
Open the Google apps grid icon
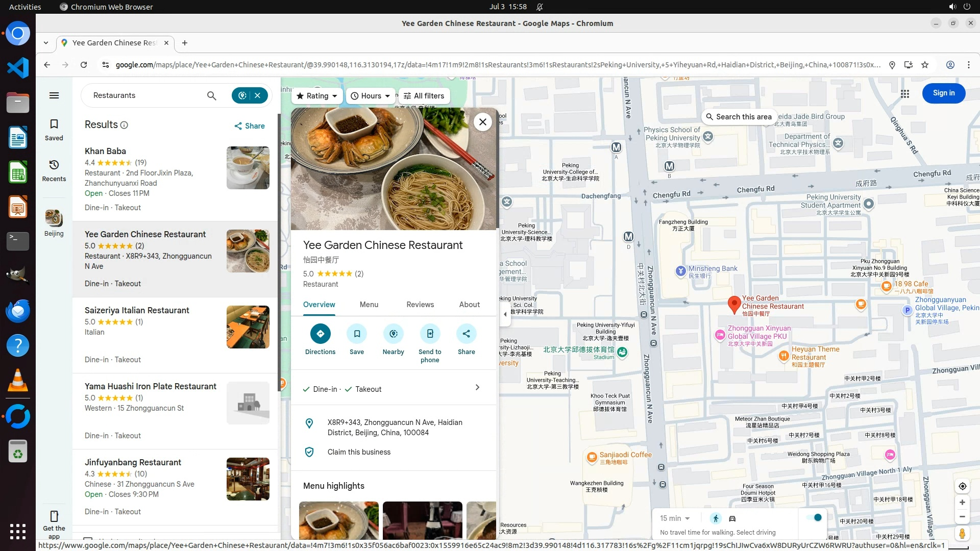coord(904,94)
